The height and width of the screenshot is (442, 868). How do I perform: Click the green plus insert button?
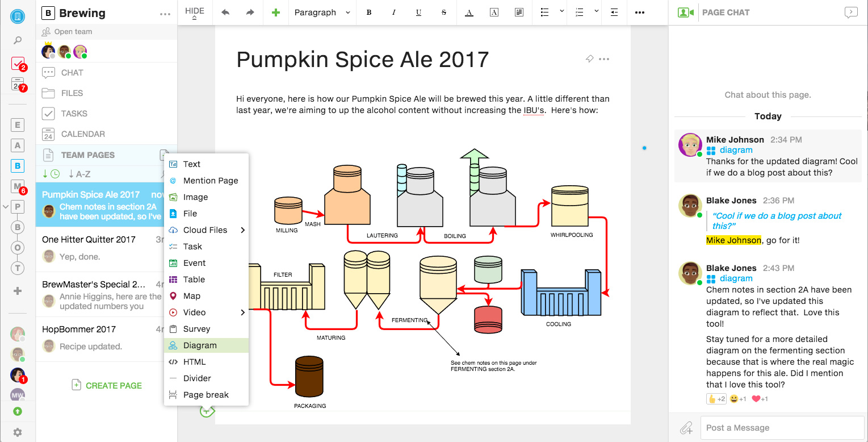pos(276,12)
